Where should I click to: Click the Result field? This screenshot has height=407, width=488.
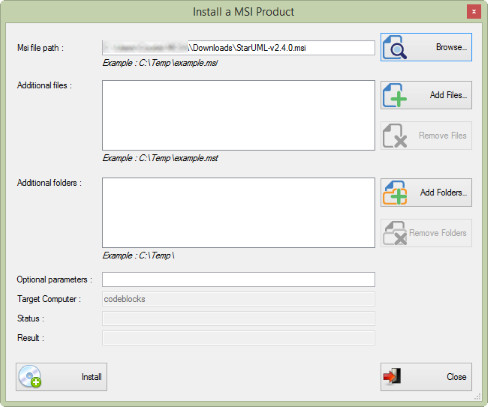coord(238,338)
